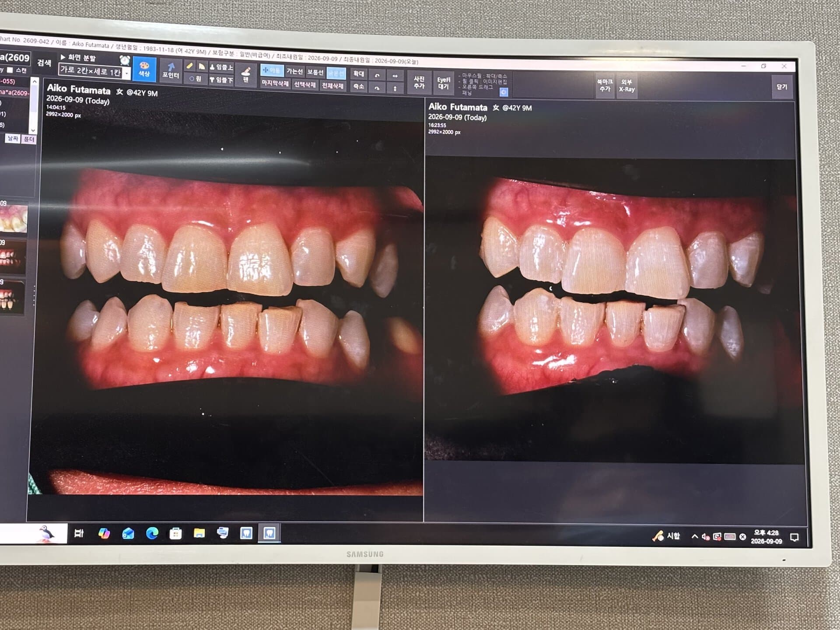Image resolution: width=840 pixels, height=630 pixels.
Task: Select the 원 circle drawing tool
Action: (x=196, y=79)
